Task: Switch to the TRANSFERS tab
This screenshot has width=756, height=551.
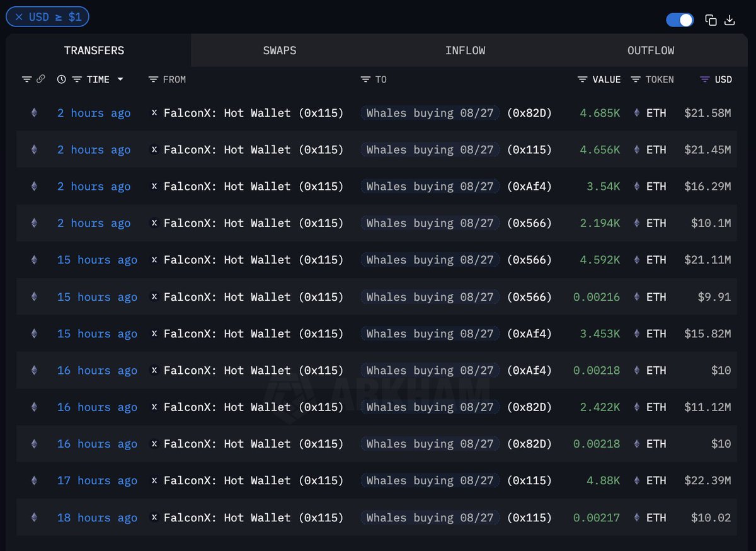Action: (94, 50)
